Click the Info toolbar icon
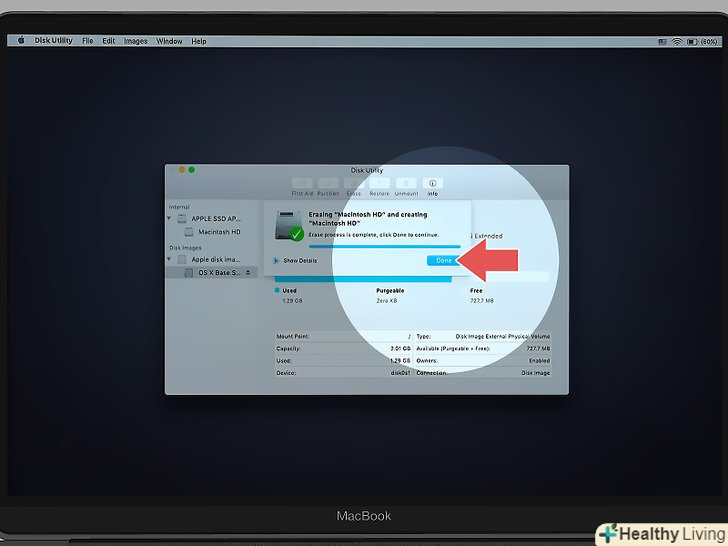Screen dimensions: 728x546 pos(433,183)
